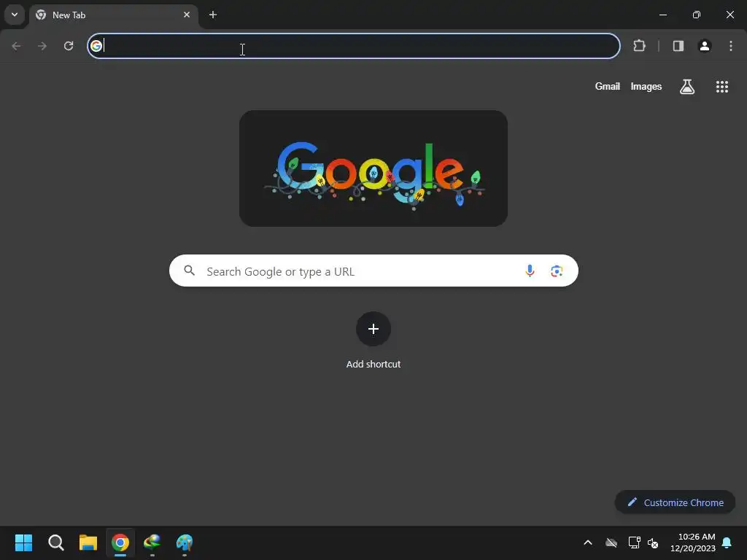747x560 pixels.
Task: Open the profile avatar menu
Action: point(705,46)
